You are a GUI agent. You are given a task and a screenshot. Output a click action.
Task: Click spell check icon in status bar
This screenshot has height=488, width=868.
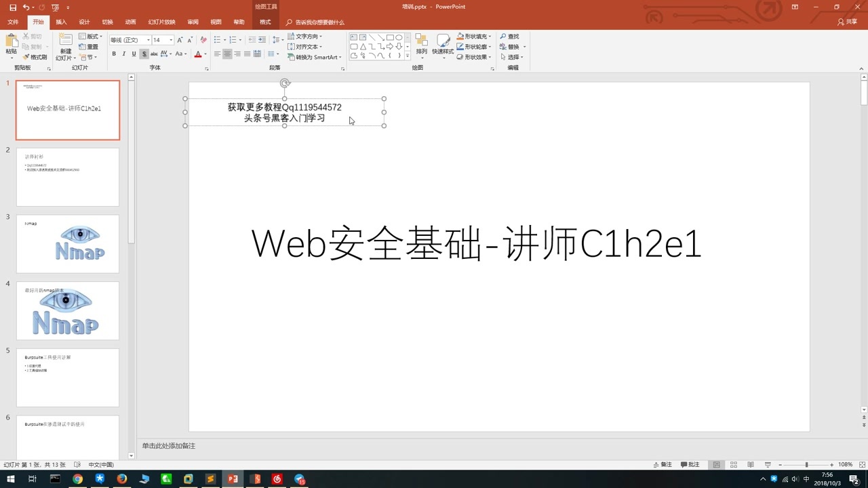tap(77, 465)
